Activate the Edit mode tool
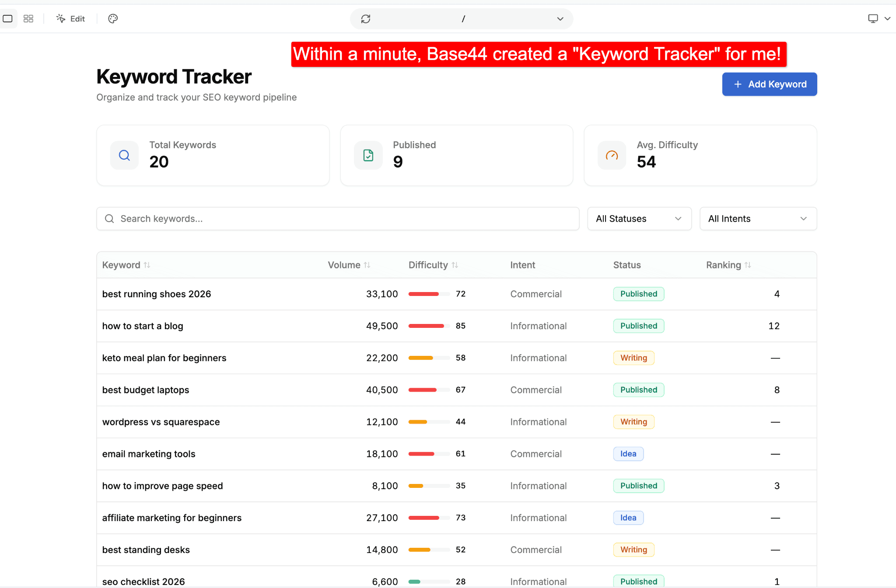 click(x=70, y=19)
